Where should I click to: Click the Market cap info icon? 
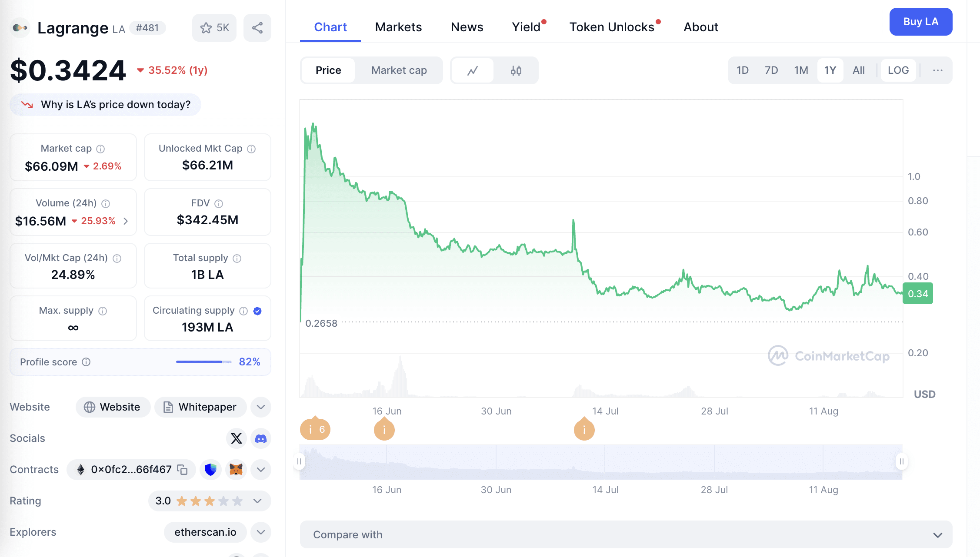100,149
